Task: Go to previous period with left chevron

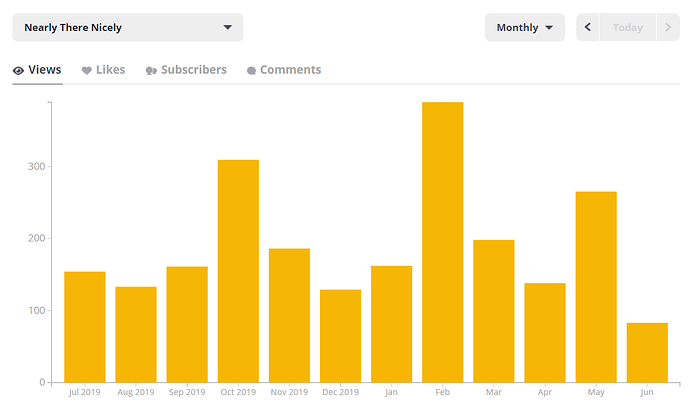Action: tap(588, 28)
